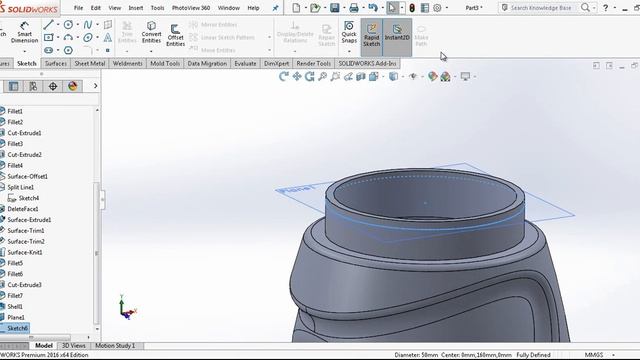
Task: Select Shell1 in feature tree
Action: (15, 307)
